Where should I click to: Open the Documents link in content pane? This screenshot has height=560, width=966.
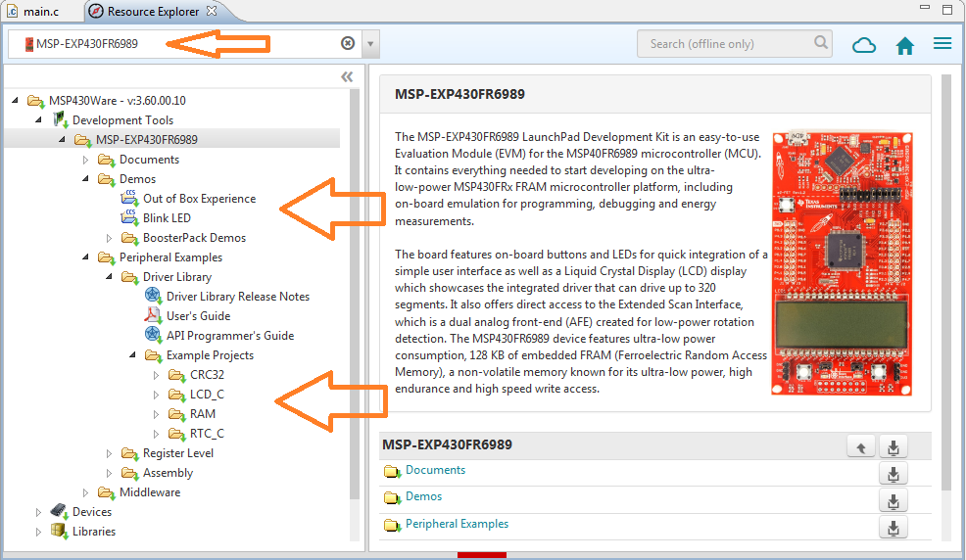coord(435,470)
